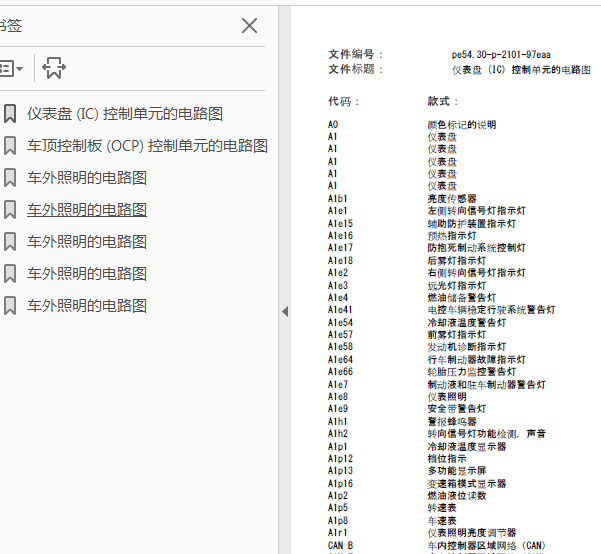Click the text 发动机诊断指示灯
601x554 pixels.
click(467, 347)
